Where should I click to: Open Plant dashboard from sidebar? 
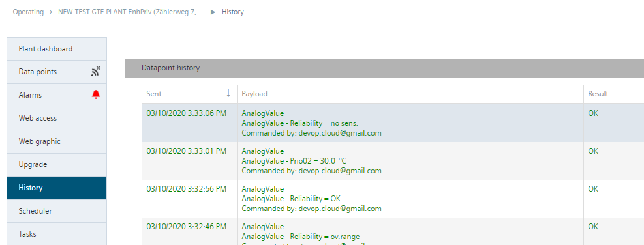(57, 49)
